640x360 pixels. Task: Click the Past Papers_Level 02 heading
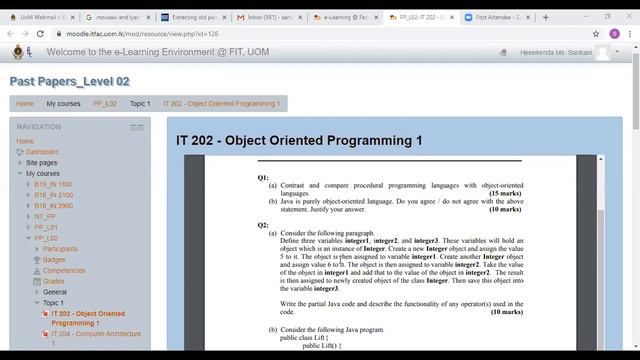69,81
